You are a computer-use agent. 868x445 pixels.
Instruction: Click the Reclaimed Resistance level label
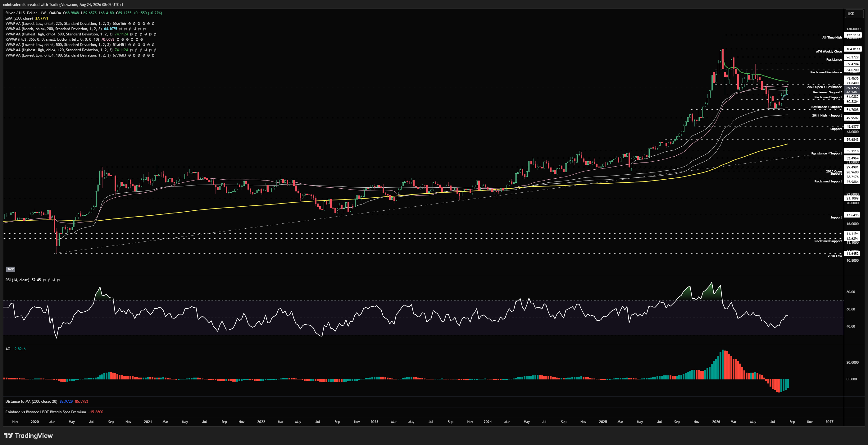[x=826, y=72]
